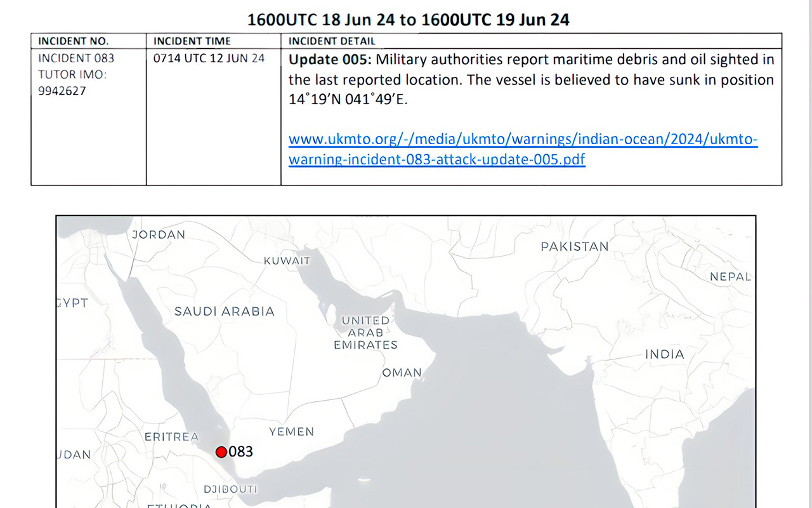This screenshot has height=508, width=812.
Task: Click the DJIBOUTI label on map
Action: (x=230, y=489)
